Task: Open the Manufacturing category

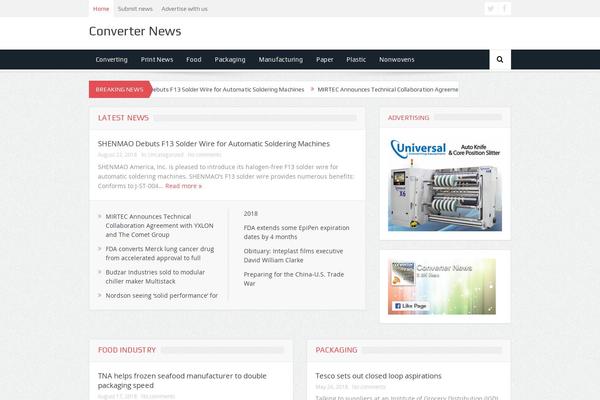Action: coord(280,60)
